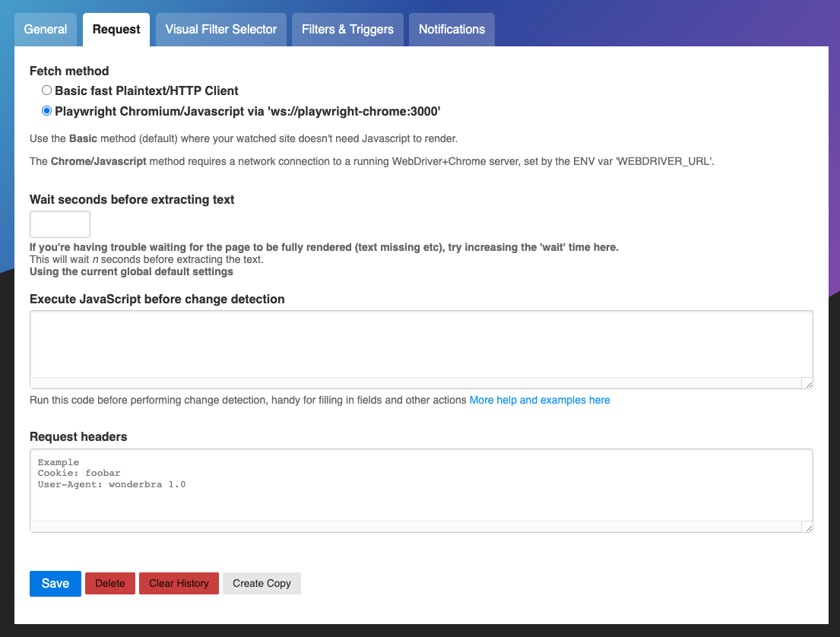Click 'Using the current global default settings' text
The height and width of the screenshot is (637, 840).
pyautogui.click(x=132, y=271)
